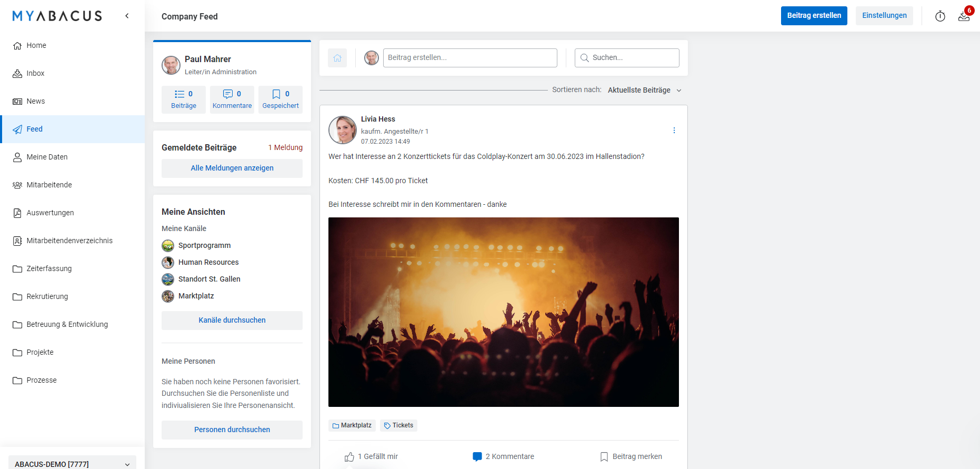Click the Betreuung & Entwicklung folder icon
The width and height of the screenshot is (980, 469).
(x=17, y=324)
